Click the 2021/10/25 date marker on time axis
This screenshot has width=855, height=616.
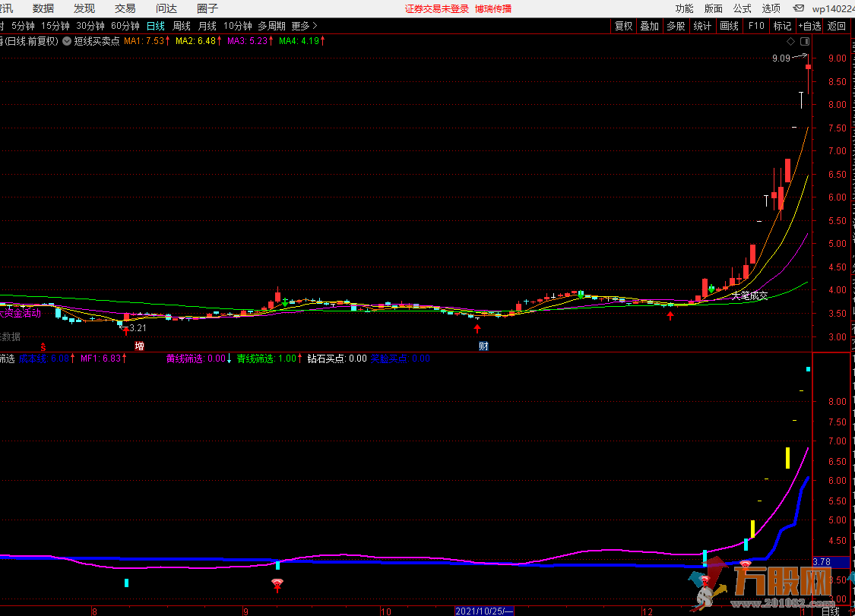[484, 611]
